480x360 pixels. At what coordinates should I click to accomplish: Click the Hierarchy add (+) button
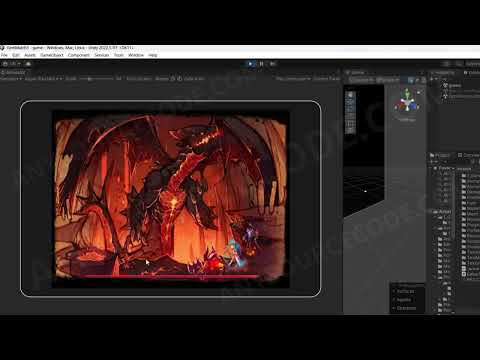[433, 79]
